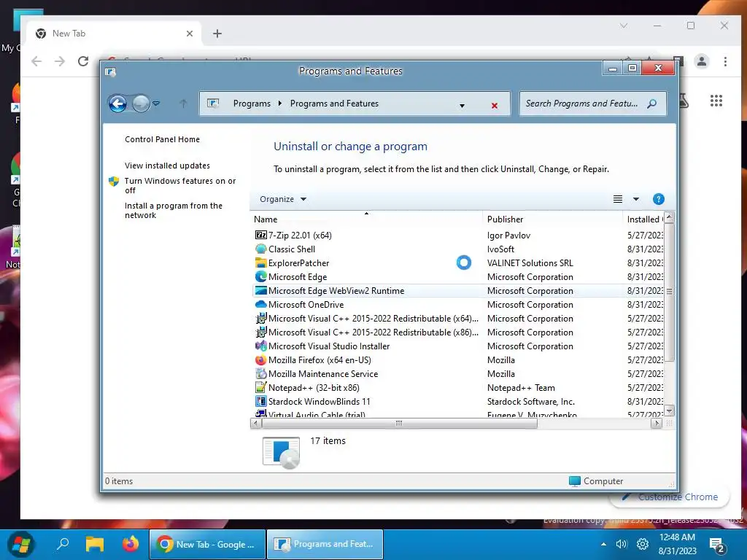Click the Mozilla Maintenance Service icon

pos(260,373)
